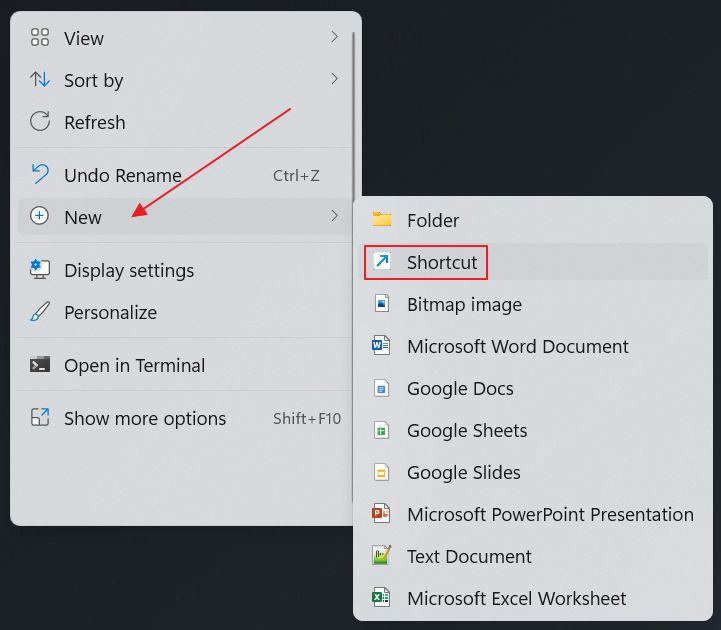Click the Word document icon
The image size is (721, 630).
381,345
